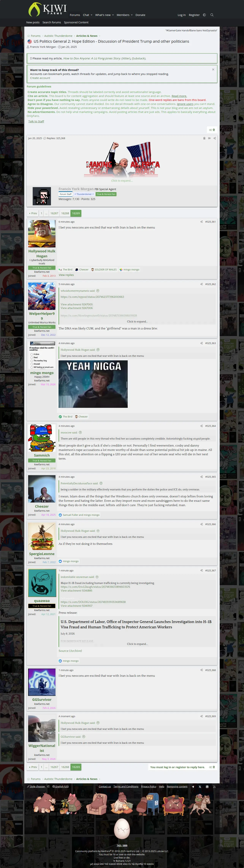Open the 'Privacy Policy' footer link
This screenshot has width=244, height=868.
[148, 786]
